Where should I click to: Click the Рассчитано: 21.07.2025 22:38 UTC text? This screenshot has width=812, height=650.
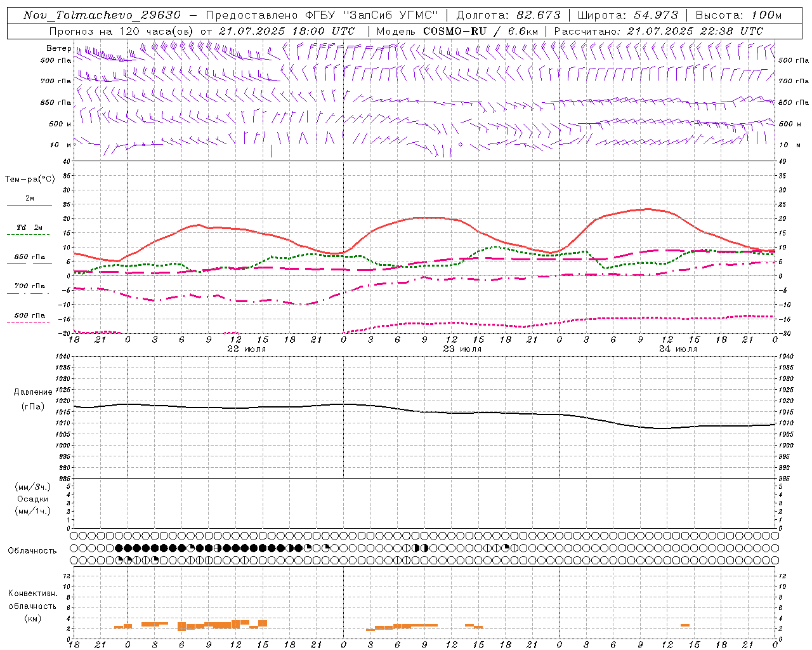coord(658,31)
